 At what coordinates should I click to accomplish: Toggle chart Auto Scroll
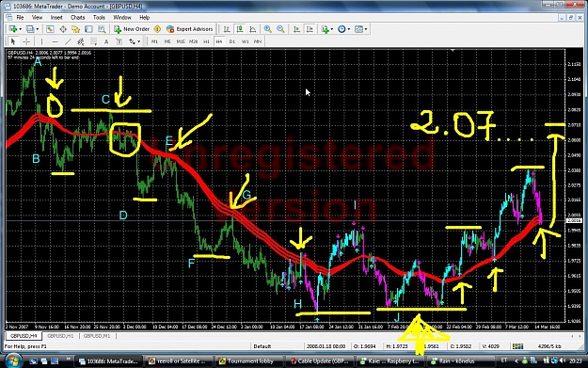(x=296, y=29)
